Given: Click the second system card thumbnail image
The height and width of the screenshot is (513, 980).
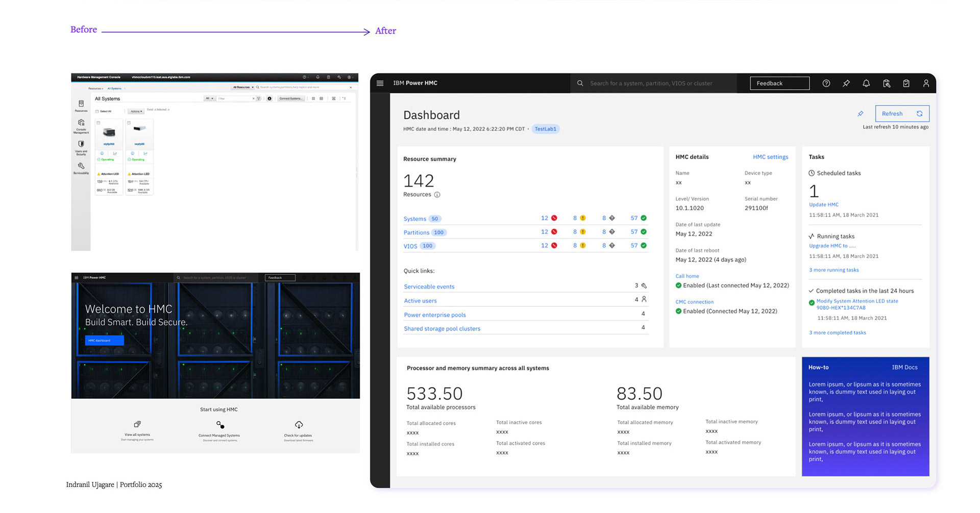Looking at the screenshot, I should pyautogui.click(x=139, y=129).
